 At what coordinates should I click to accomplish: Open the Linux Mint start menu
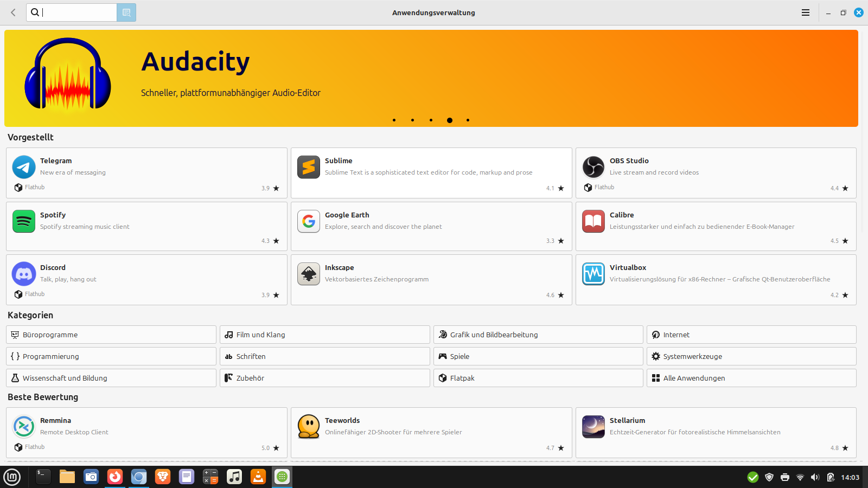[12, 477]
